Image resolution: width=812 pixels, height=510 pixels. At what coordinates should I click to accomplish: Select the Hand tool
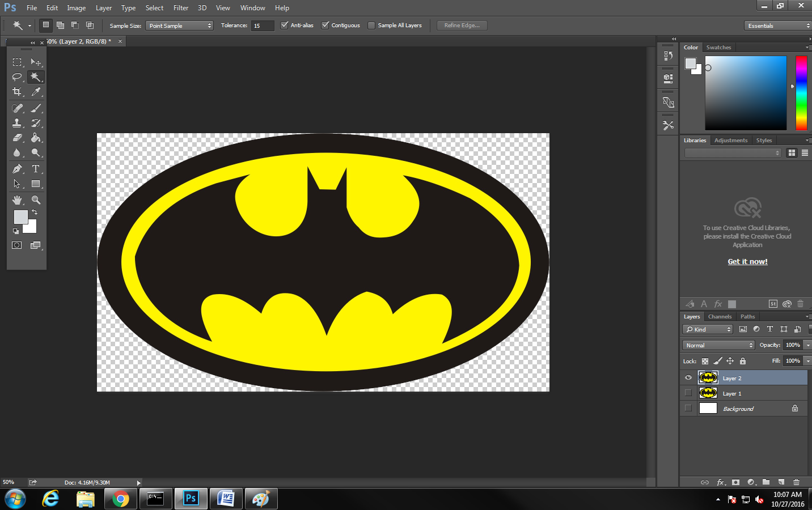(x=17, y=200)
